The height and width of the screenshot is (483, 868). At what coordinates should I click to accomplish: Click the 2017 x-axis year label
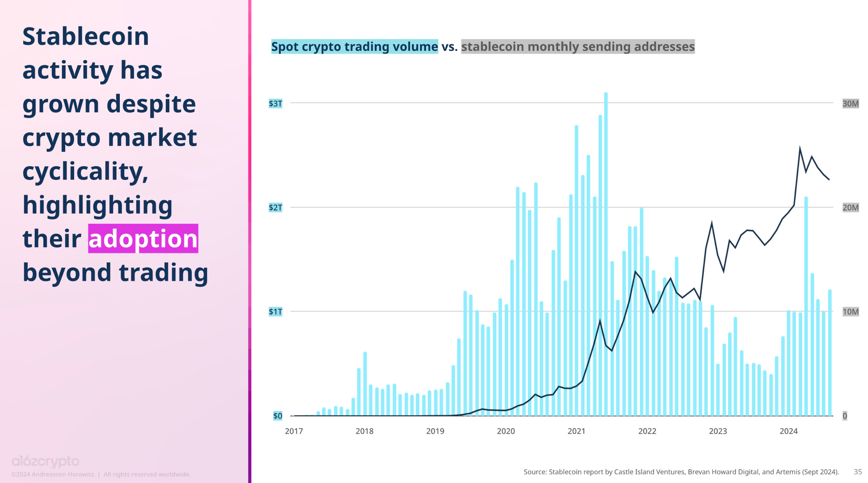pyautogui.click(x=294, y=431)
